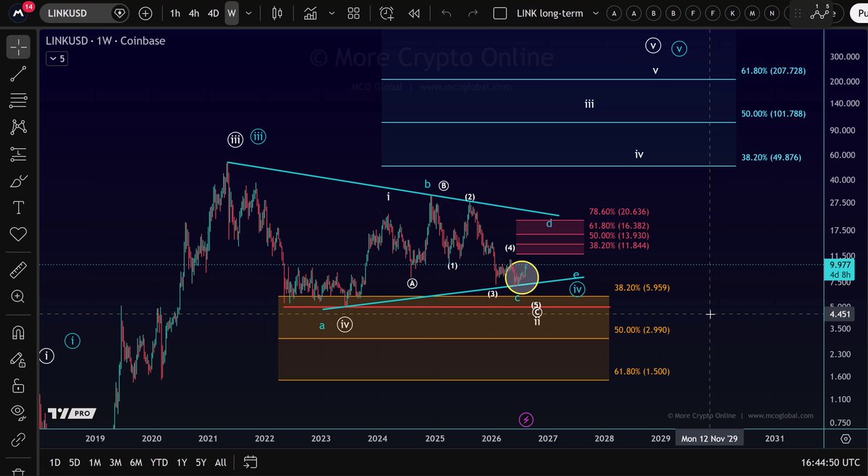Expand the indicators favorites dropdown arrow
The image size is (868, 476).
[332, 13]
